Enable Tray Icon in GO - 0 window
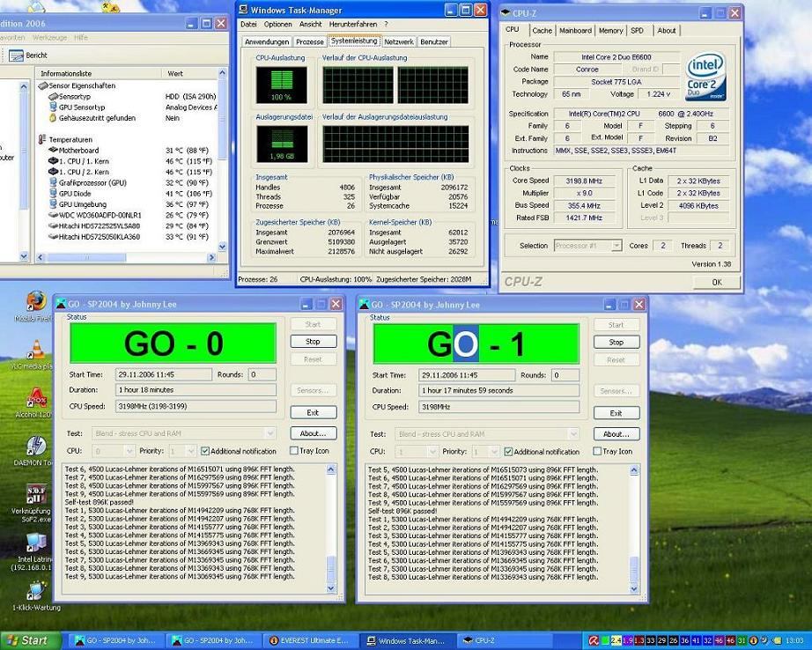Screen dimensions: 812x650 (x=293, y=451)
